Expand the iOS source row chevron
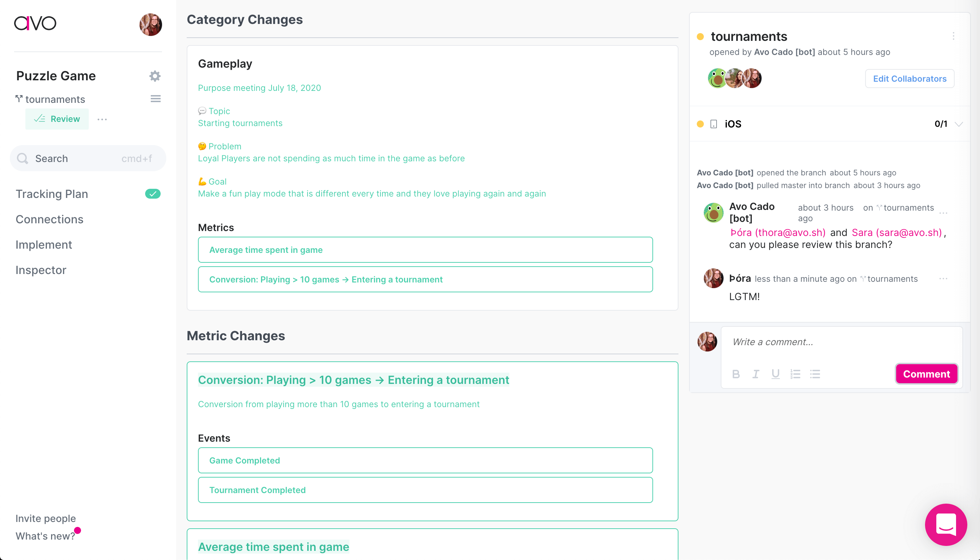Screen dimensions: 980x560 959,124
